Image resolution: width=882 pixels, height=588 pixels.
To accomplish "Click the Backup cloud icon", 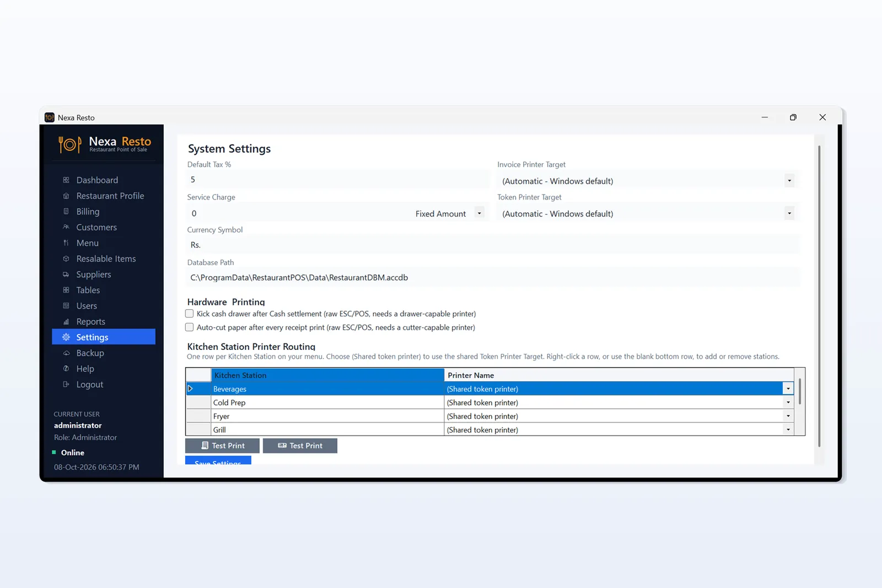I will (66, 353).
